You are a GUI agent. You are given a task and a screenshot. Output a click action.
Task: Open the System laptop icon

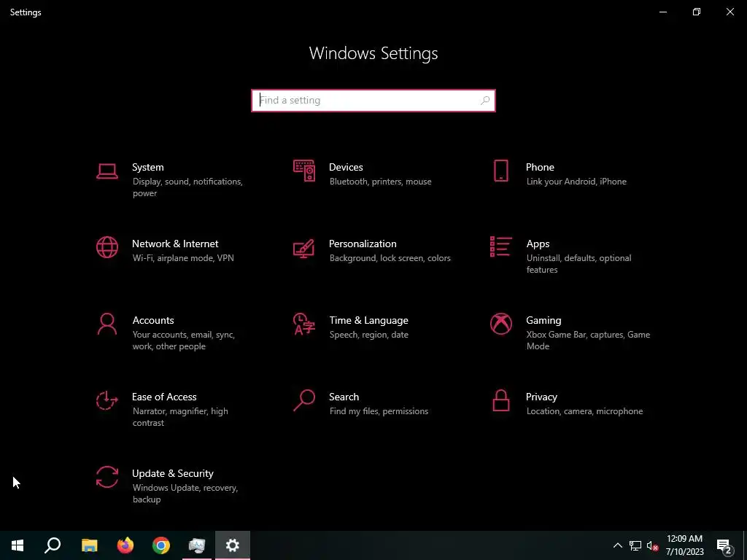(x=107, y=171)
